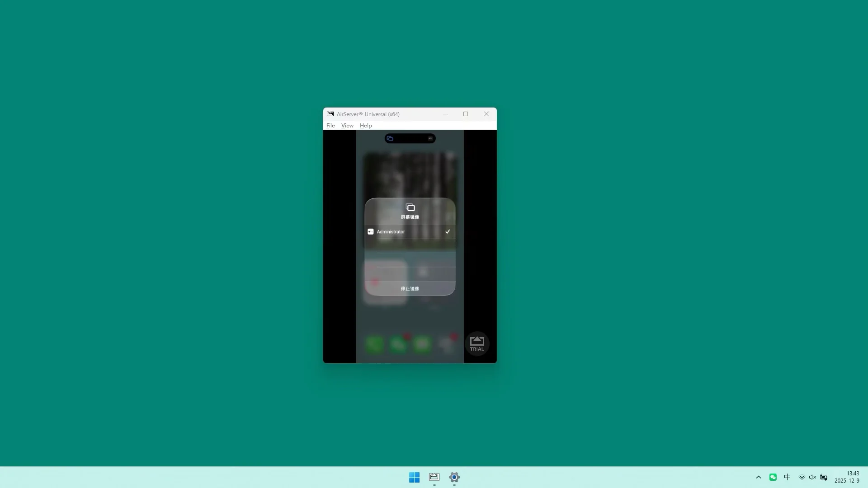Image resolution: width=868 pixels, height=488 pixels.
Task: Click the Apple TV icon beside Administrator
Action: [371, 231]
